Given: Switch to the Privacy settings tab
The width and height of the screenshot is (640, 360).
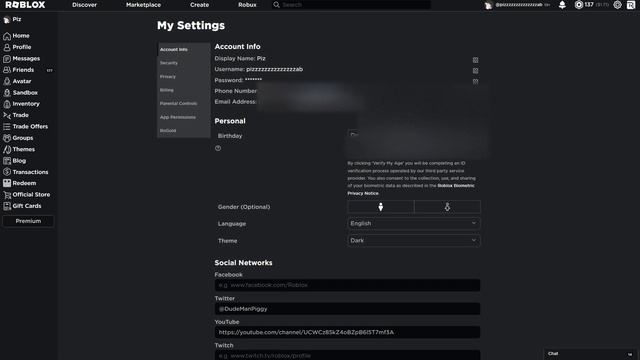Looking at the screenshot, I should (x=184, y=76).
